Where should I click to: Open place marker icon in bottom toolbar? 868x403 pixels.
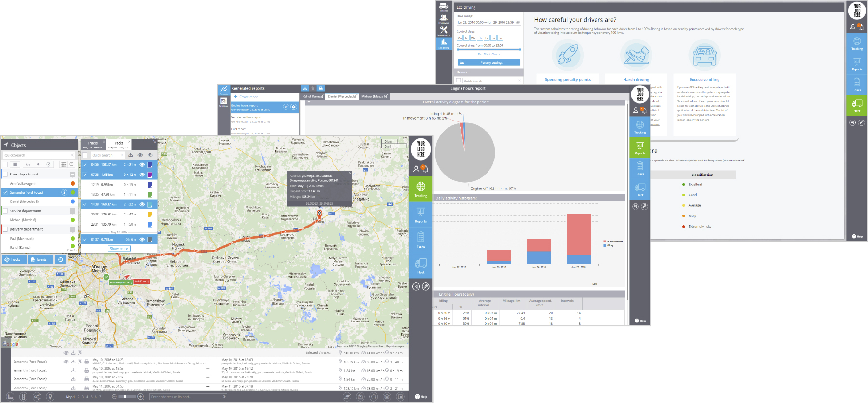[x=50, y=397]
